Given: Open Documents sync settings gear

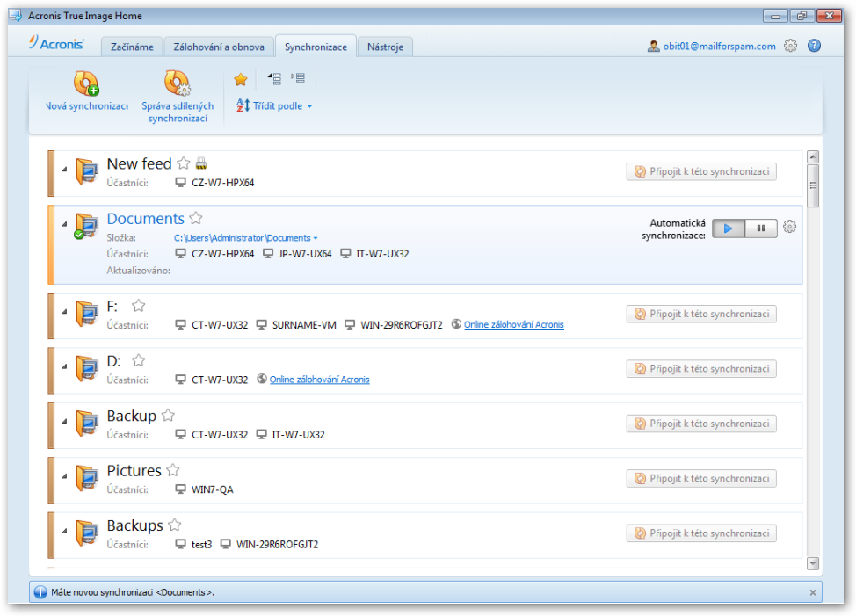Looking at the screenshot, I should [x=789, y=227].
